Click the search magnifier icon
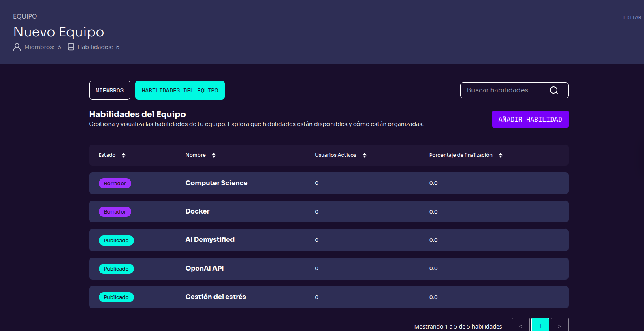Image resolution: width=644 pixels, height=331 pixels. coord(554,90)
